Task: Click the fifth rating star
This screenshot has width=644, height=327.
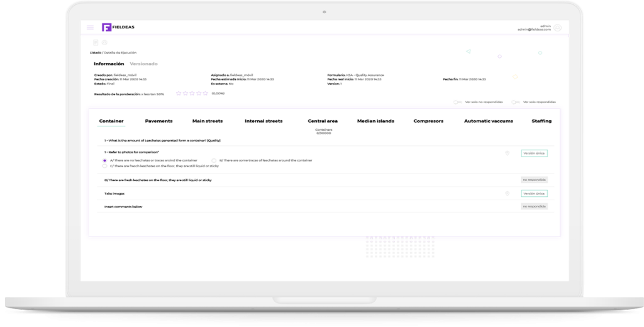Action: [x=205, y=93]
